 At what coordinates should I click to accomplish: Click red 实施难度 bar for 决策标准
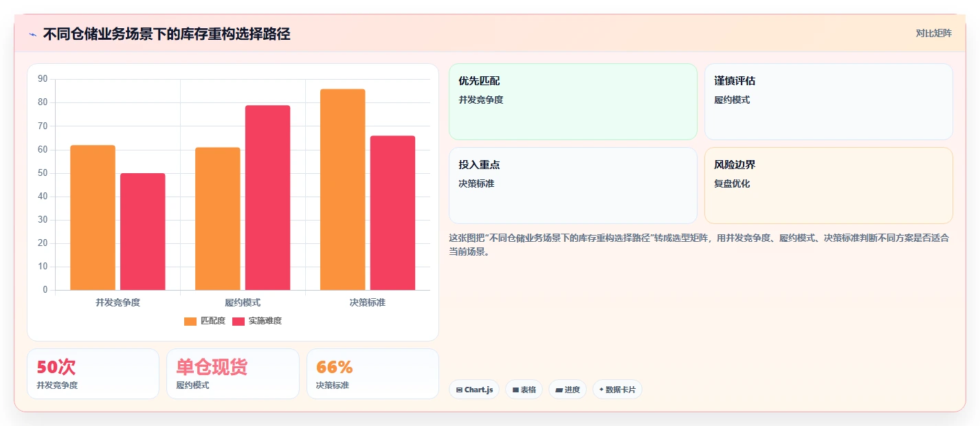tap(393, 213)
